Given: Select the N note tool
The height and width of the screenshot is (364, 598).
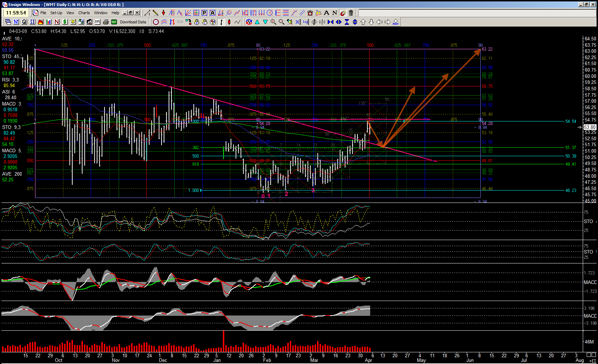Looking at the screenshot, I should 334,13.
